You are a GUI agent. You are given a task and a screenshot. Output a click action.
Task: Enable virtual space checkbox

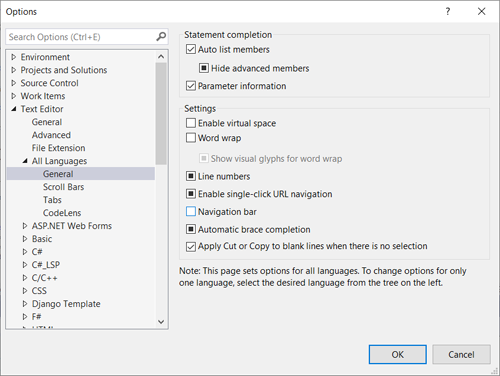coord(191,123)
